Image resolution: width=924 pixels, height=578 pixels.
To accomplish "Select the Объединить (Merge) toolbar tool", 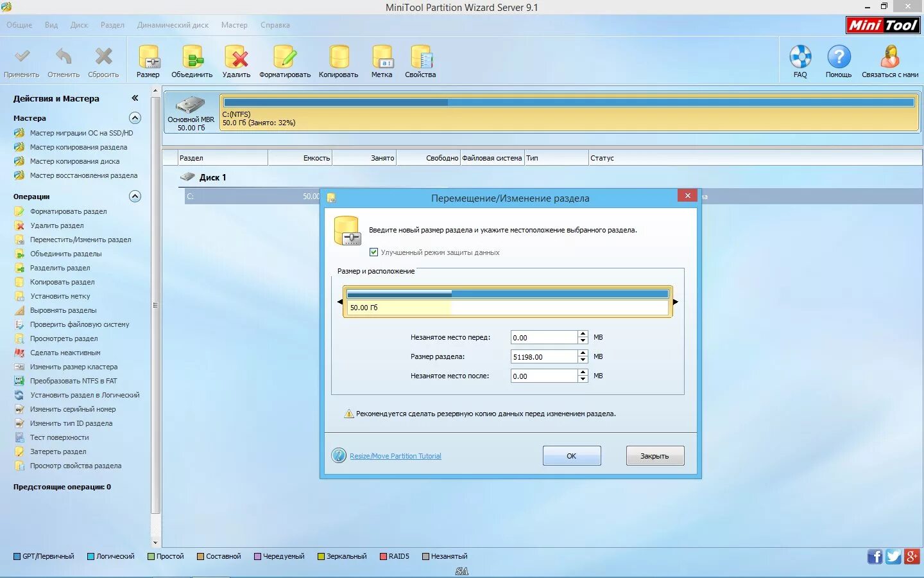I will [x=192, y=62].
